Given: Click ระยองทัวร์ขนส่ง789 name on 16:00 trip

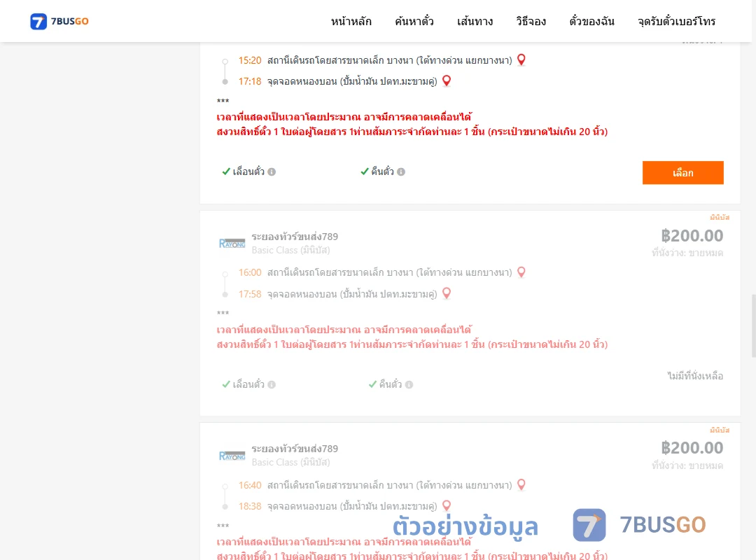Looking at the screenshot, I should [295, 237].
